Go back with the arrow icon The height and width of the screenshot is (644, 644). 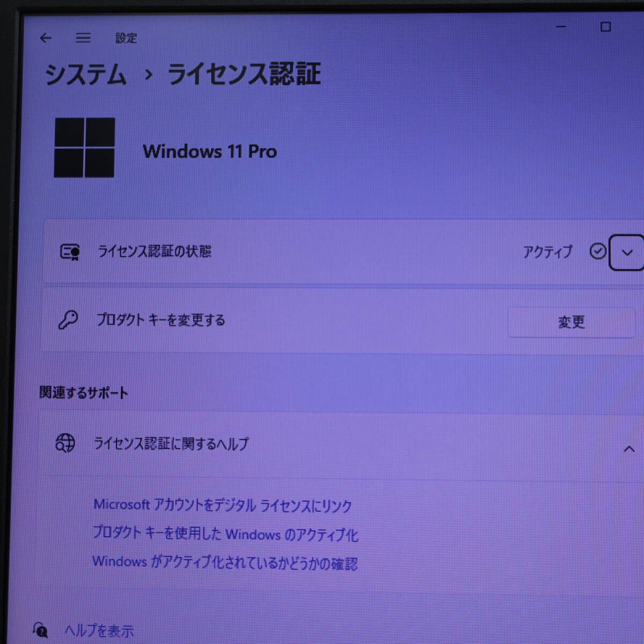46,38
